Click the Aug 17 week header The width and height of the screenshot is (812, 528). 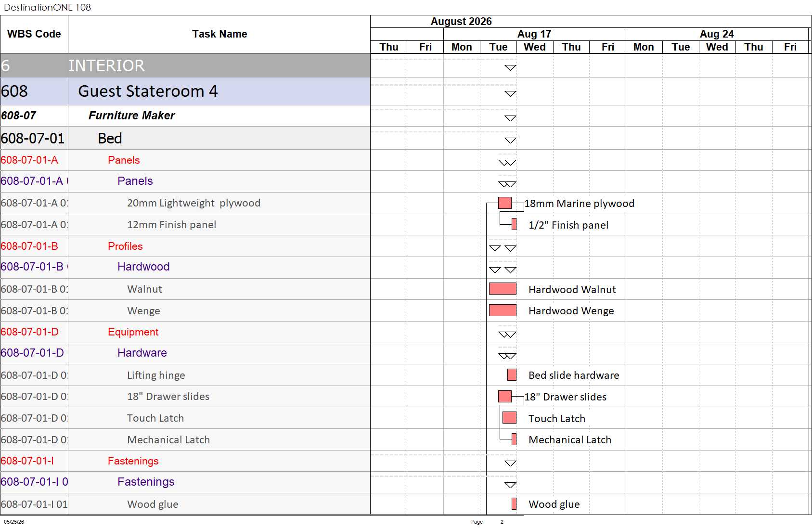tap(535, 34)
